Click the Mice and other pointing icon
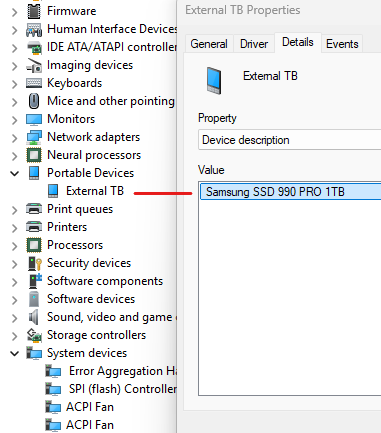 click(34, 101)
